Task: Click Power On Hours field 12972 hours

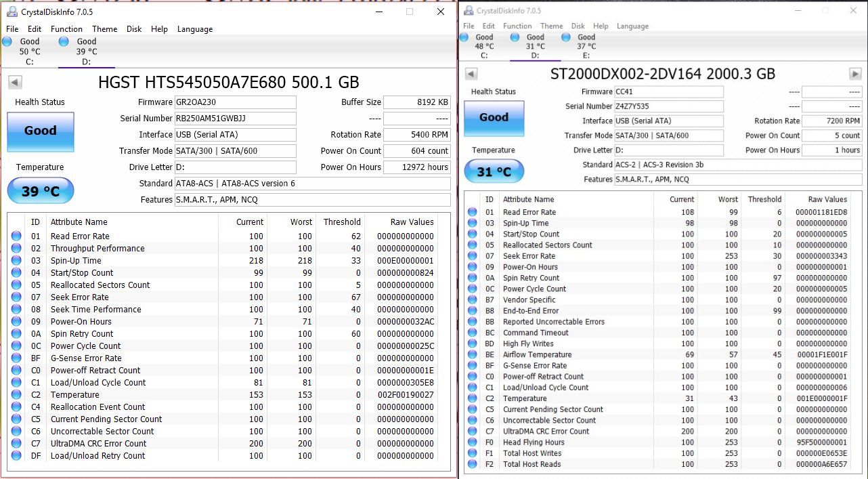Action: point(417,167)
